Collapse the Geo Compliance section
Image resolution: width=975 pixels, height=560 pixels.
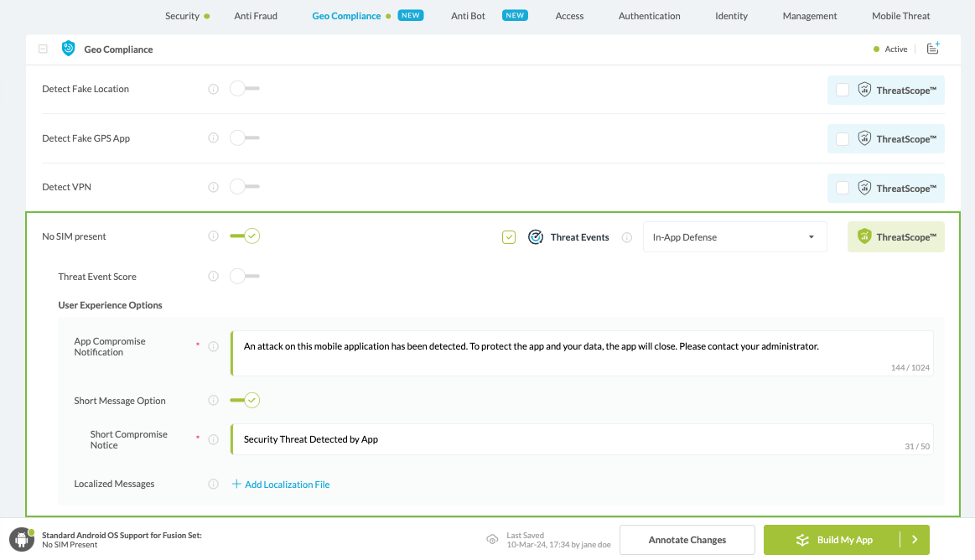pyautogui.click(x=43, y=49)
